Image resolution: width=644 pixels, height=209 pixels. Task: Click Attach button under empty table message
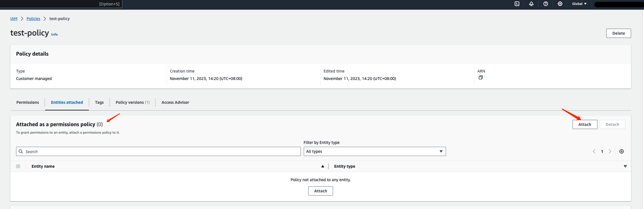click(x=321, y=191)
